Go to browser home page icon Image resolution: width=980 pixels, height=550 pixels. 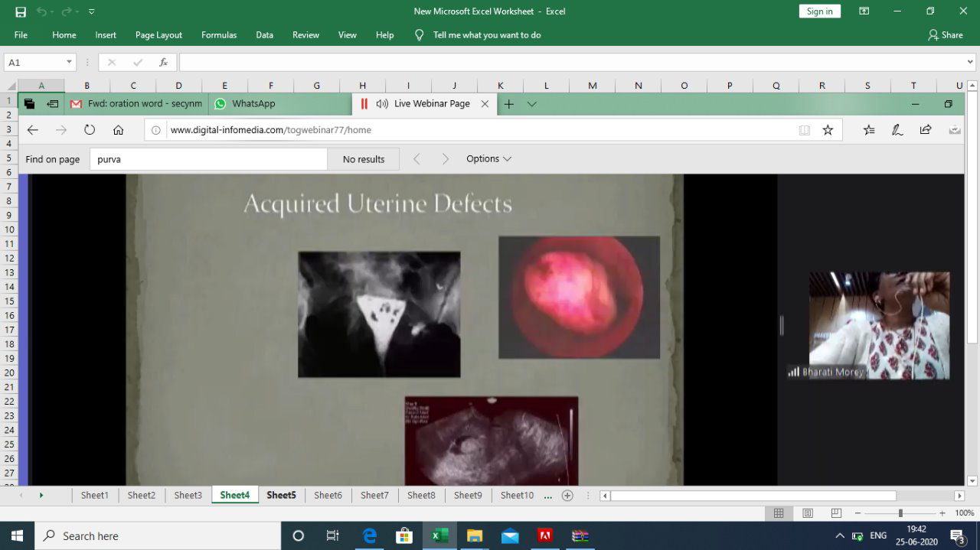tap(118, 130)
